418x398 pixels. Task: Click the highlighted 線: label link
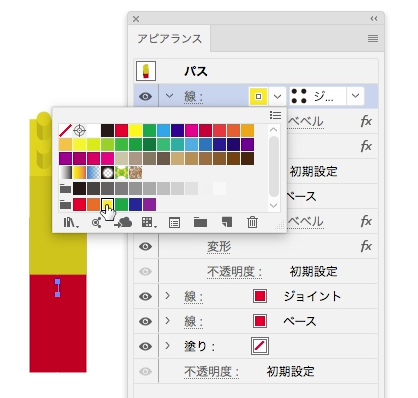pyautogui.click(x=194, y=97)
